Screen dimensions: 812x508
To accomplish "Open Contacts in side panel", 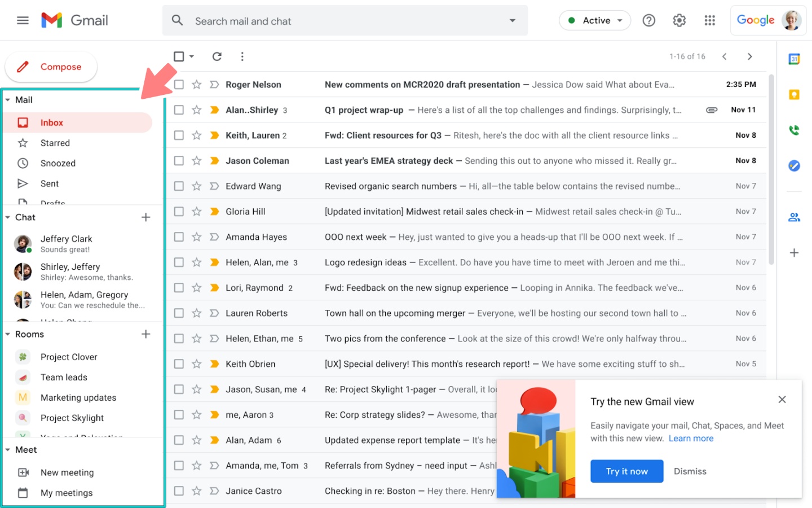I will click(x=794, y=217).
